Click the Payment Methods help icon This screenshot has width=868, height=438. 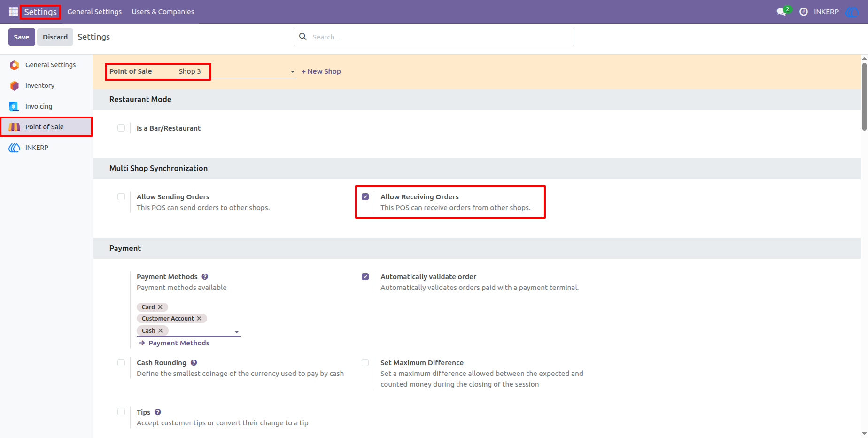[205, 277]
